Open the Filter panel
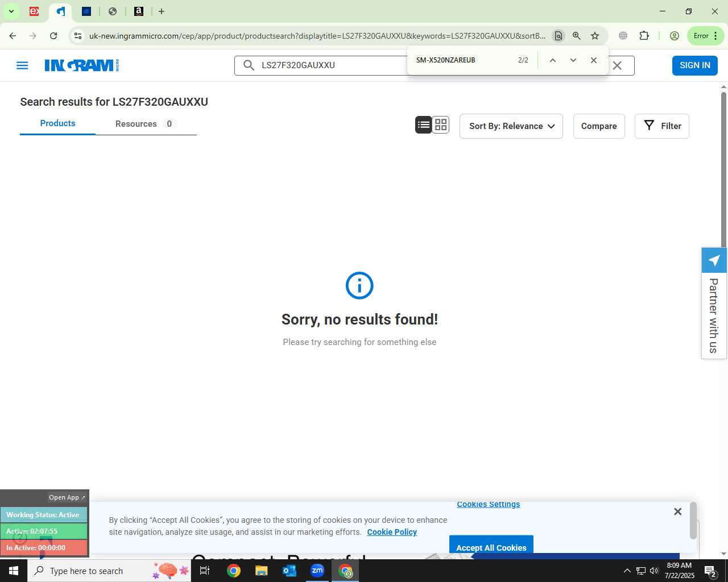728x582 pixels. (x=662, y=126)
